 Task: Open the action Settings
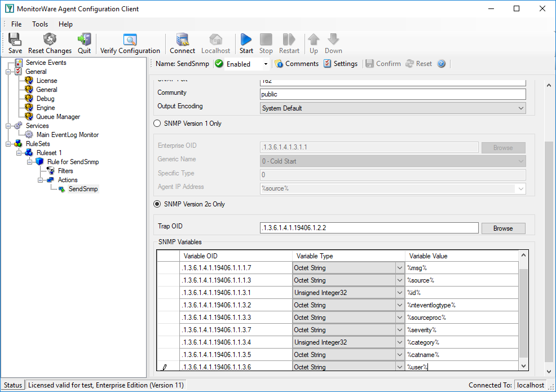(341, 64)
